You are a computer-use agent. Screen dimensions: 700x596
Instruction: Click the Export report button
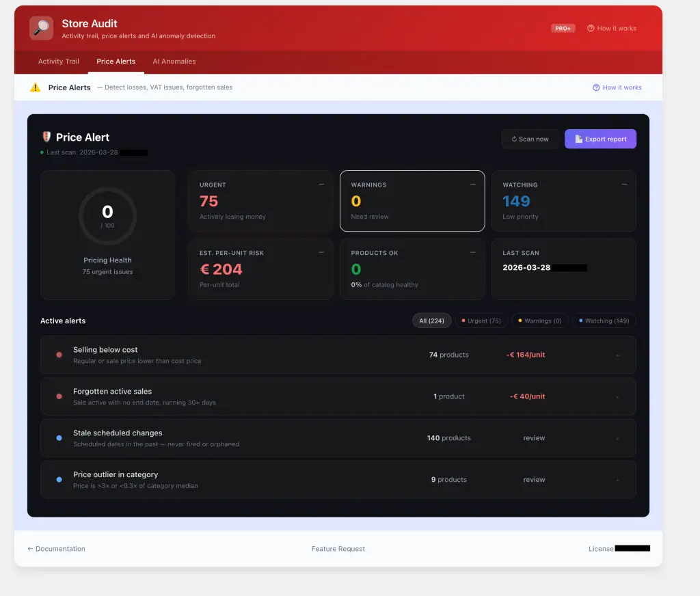pos(600,139)
